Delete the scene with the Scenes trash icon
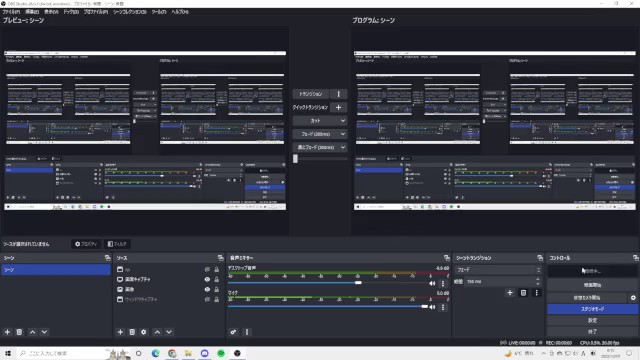This screenshot has width=640, height=360. click(x=19, y=332)
